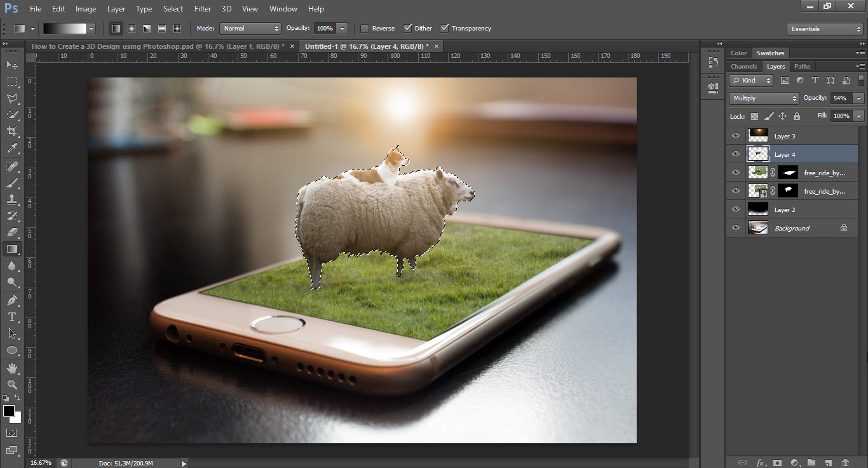This screenshot has height=468, width=868.
Task: Open layer Opacity 54% arrow
Action: [859, 98]
